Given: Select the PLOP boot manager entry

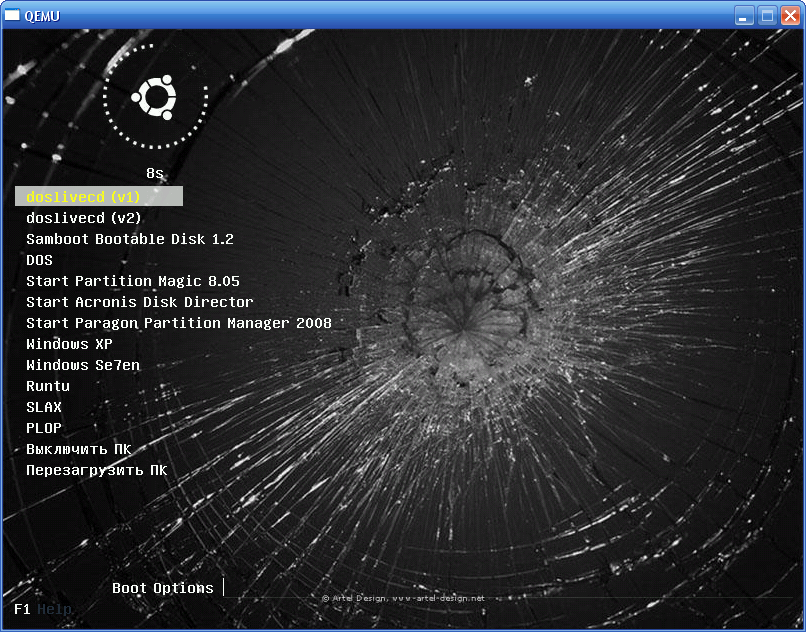Looking at the screenshot, I should 44,428.
